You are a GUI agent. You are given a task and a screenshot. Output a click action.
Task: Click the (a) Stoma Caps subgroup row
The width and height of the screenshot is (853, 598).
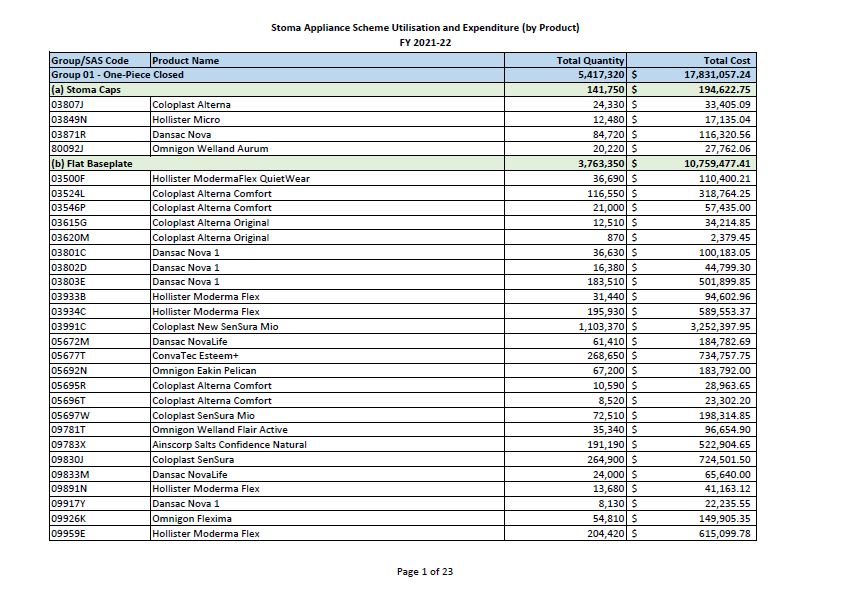tap(403, 90)
